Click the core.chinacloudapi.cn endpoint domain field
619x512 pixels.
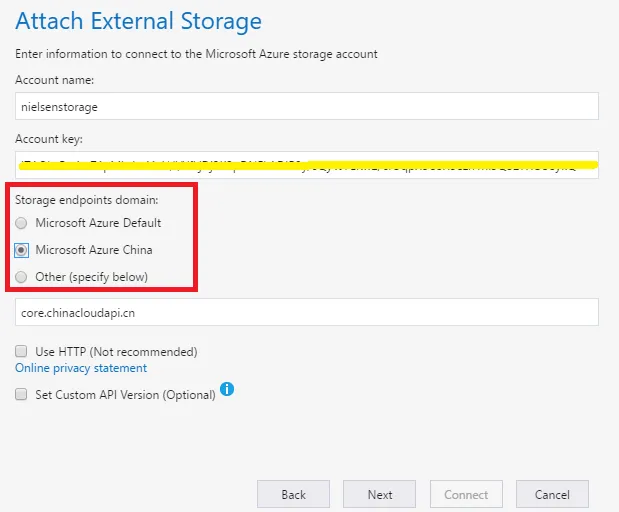(306, 312)
